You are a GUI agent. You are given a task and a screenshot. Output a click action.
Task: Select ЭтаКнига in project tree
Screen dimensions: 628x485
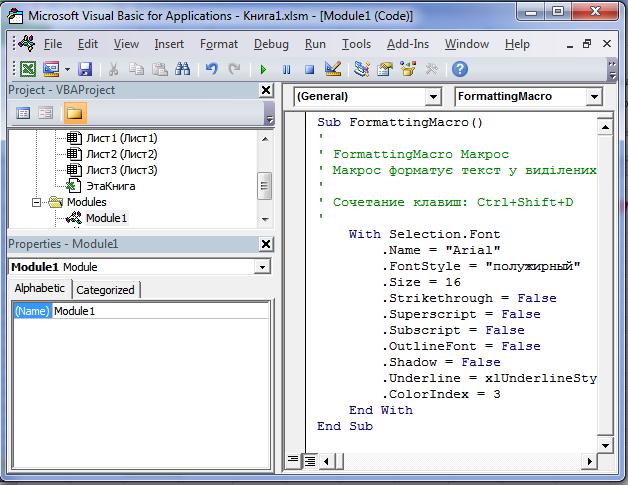point(111,186)
